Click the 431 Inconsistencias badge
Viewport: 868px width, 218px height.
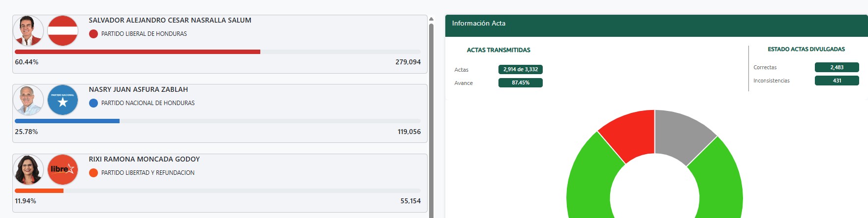pos(837,81)
